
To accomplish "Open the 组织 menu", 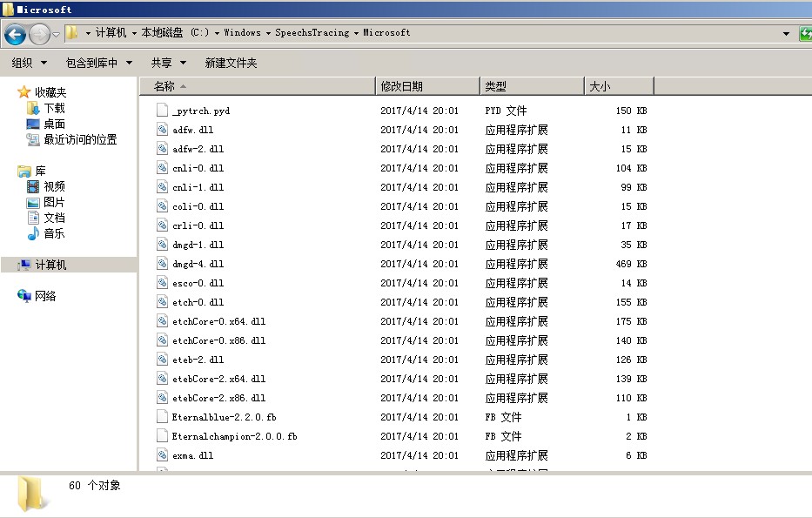I will 29,64.
